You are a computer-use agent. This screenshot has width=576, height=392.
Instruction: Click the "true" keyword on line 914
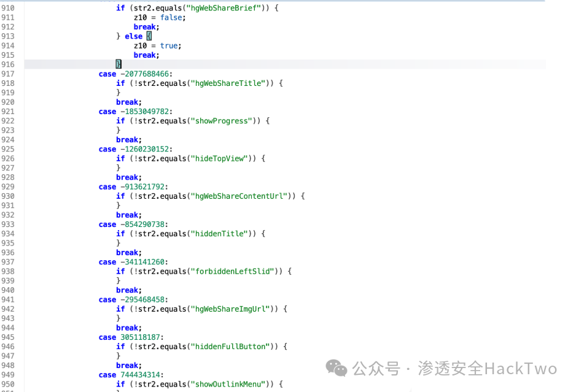click(169, 46)
